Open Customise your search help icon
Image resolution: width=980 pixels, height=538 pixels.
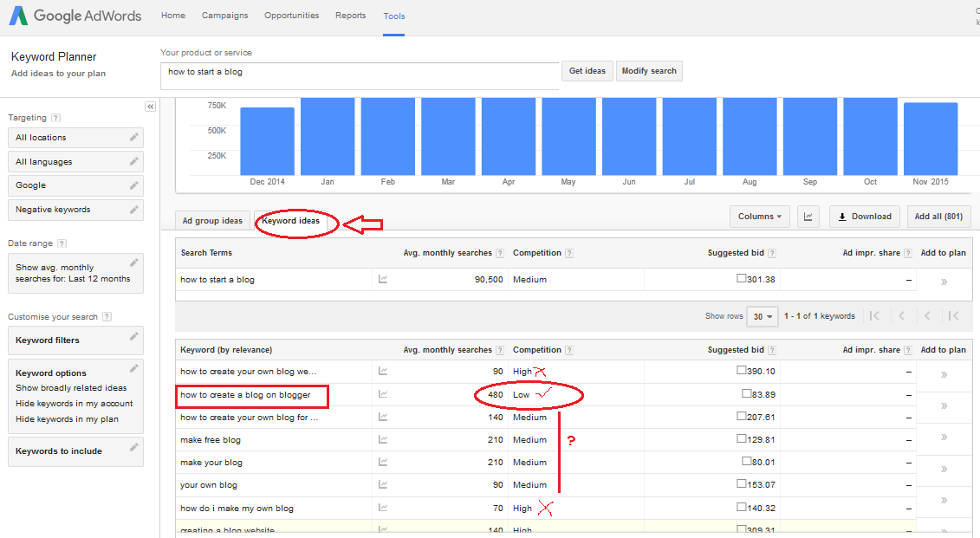107,317
